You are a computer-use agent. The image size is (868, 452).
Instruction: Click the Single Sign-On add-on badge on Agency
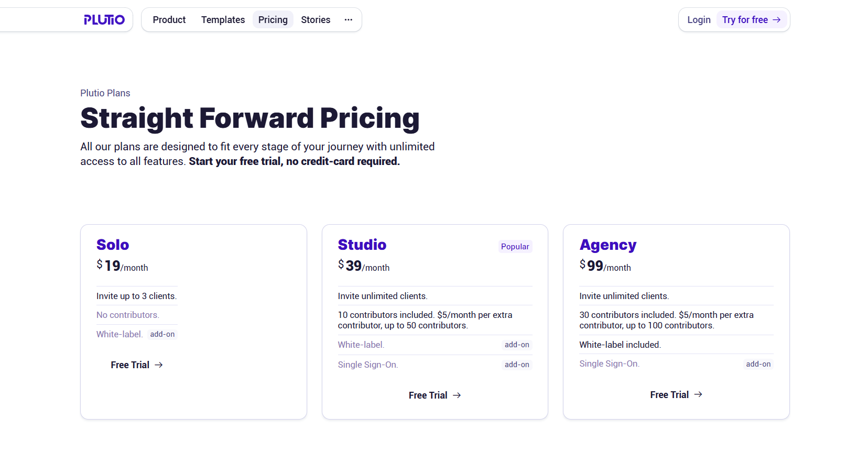click(x=758, y=363)
